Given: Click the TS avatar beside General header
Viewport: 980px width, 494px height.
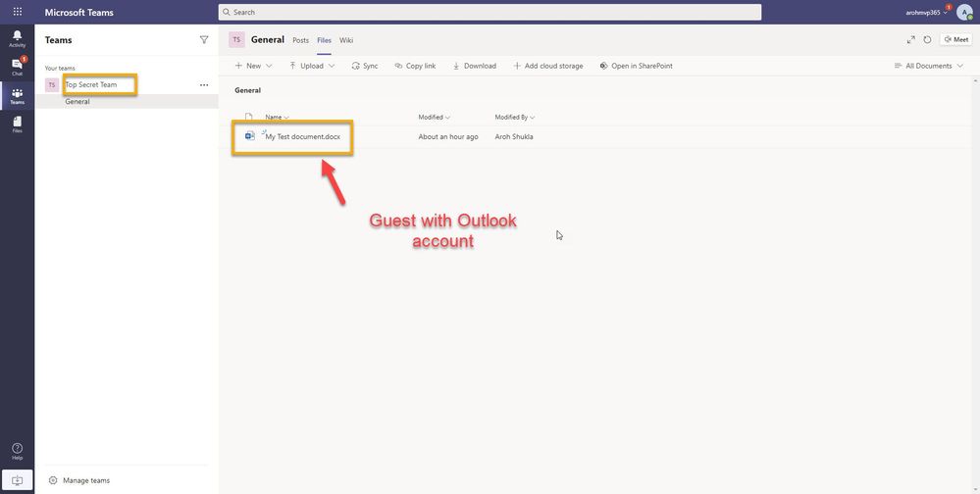Looking at the screenshot, I should [236, 40].
